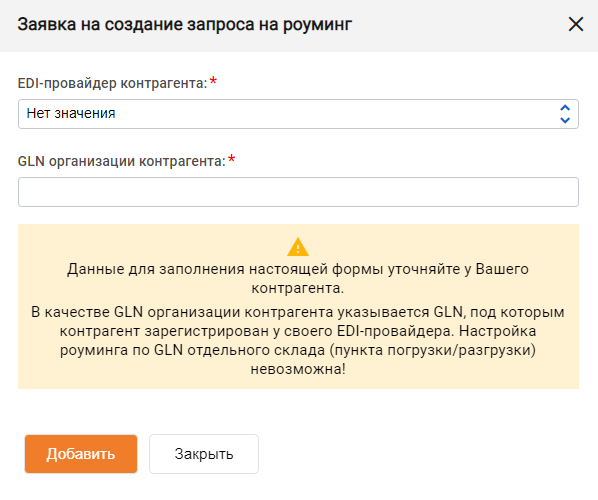Click the 'Настройка роуминга по GLN' sentence
The image size is (598, 500).
[x=298, y=350]
